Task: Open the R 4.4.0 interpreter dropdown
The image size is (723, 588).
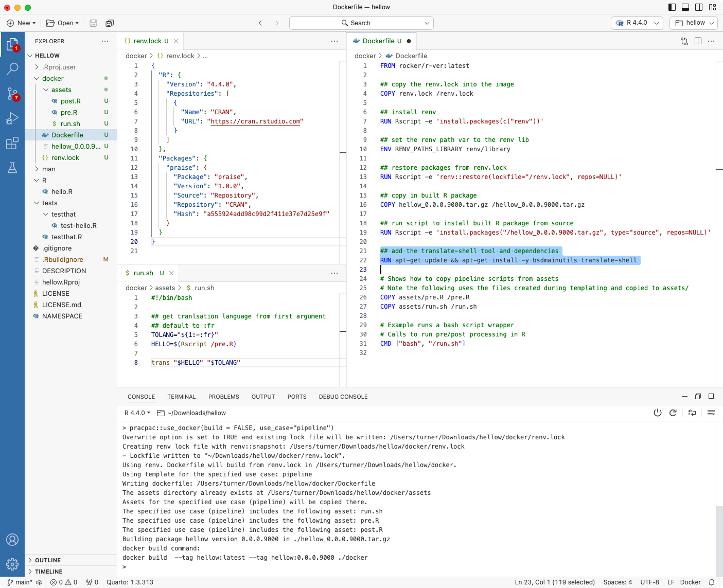Action: 636,23
